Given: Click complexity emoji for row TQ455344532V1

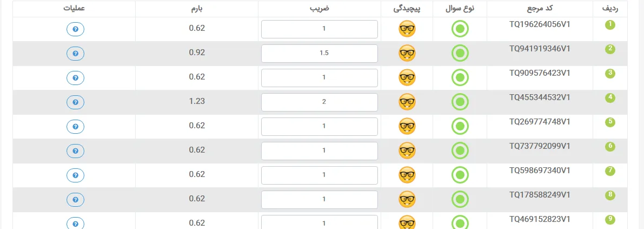Looking at the screenshot, I should (x=407, y=102).
